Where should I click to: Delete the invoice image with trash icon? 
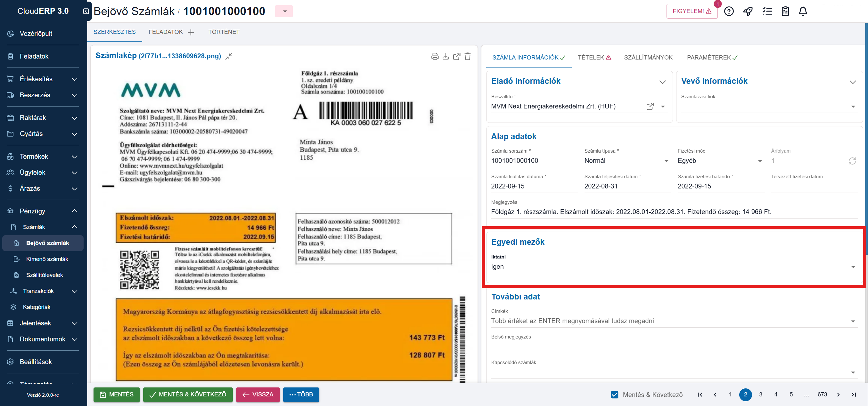pyautogui.click(x=467, y=57)
